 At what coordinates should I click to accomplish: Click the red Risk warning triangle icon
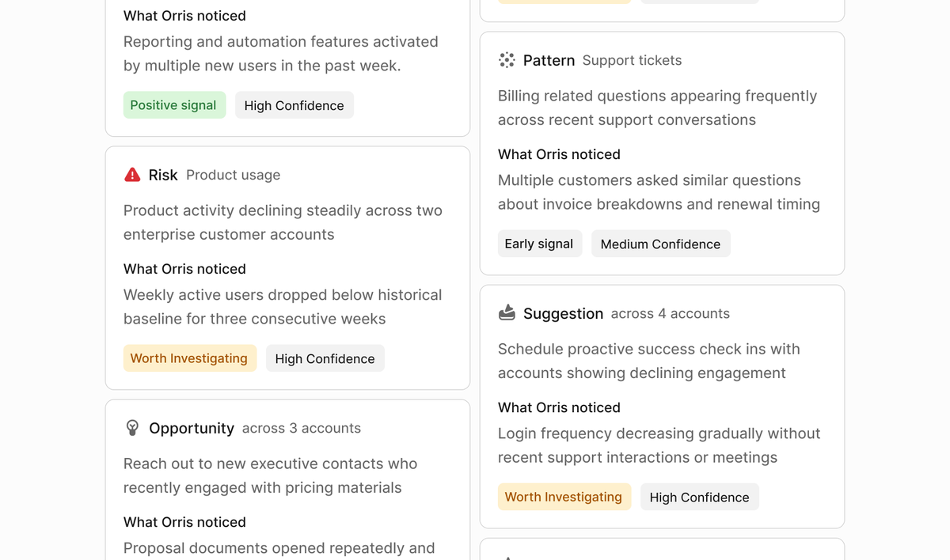click(132, 175)
